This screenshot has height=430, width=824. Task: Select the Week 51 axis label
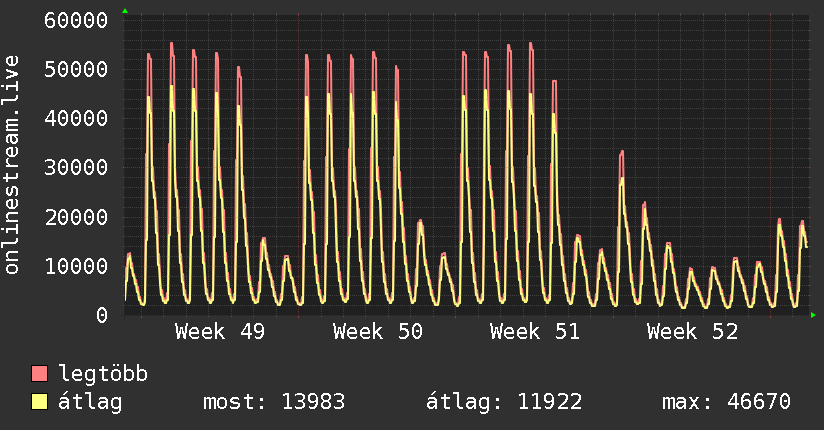(x=535, y=332)
